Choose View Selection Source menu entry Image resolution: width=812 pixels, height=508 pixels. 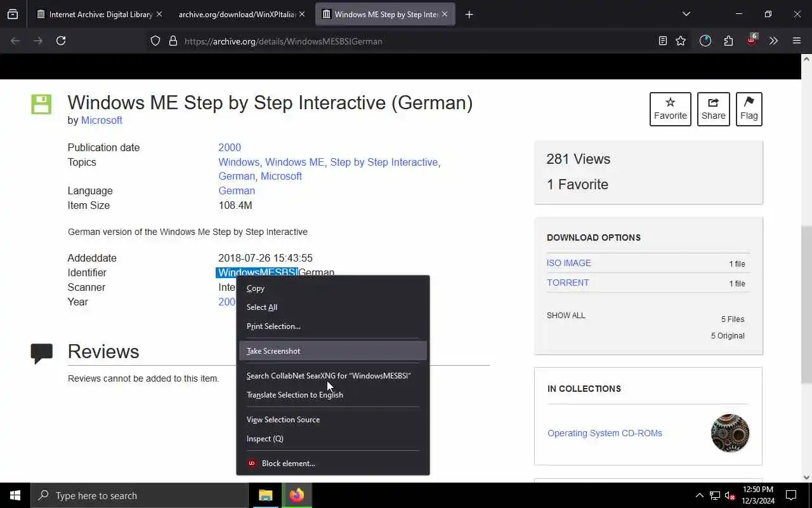click(333, 419)
